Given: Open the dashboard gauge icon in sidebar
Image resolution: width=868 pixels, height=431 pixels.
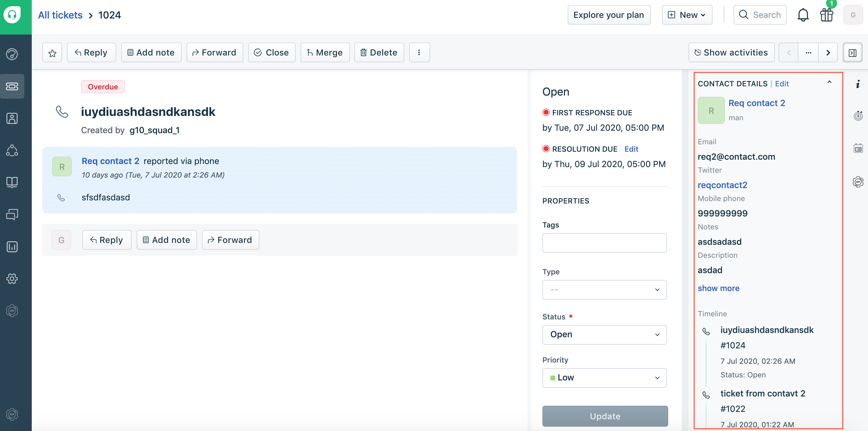Looking at the screenshot, I should click(12, 54).
